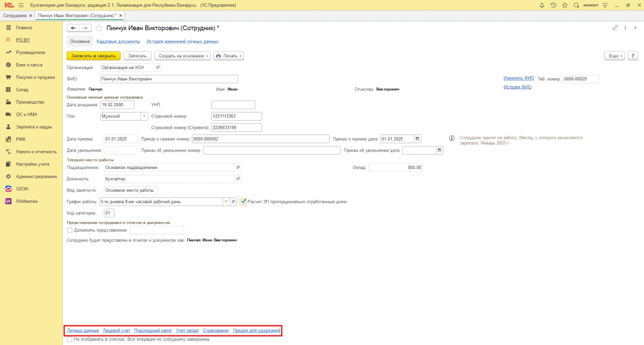
Task: Expand График работы dropdown arrow
Action: click(x=226, y=202)
